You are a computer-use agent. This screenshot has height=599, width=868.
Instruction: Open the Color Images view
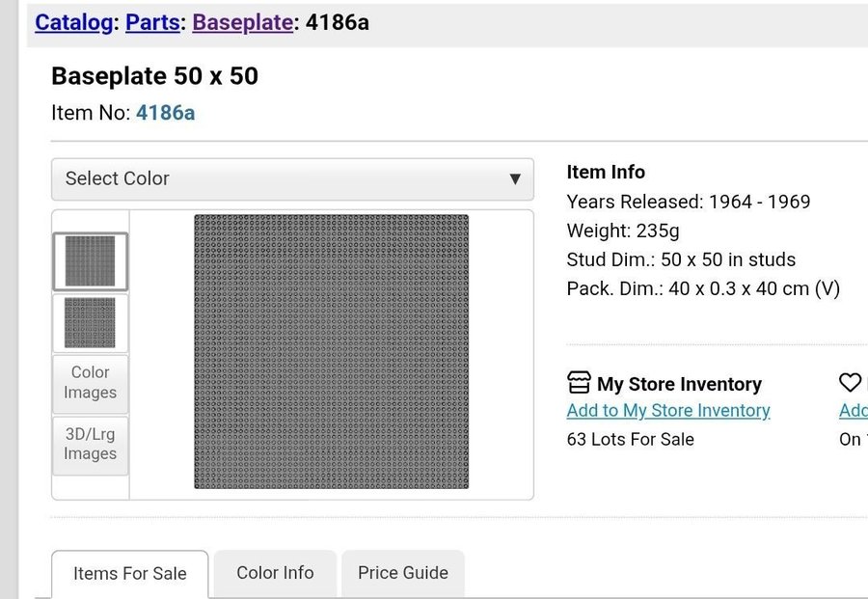(x=90, y=383)
